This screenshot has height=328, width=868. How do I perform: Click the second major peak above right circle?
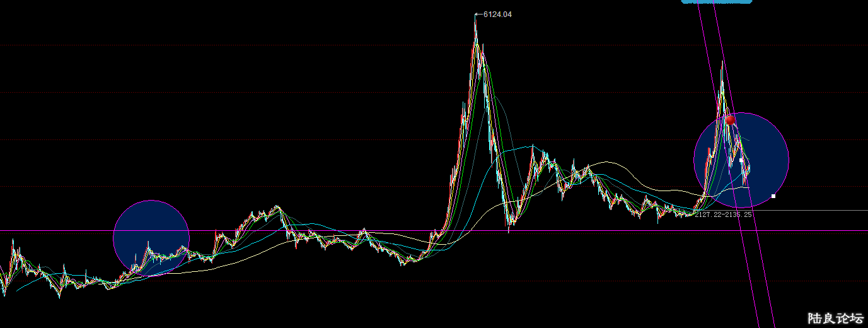[722, 64]
